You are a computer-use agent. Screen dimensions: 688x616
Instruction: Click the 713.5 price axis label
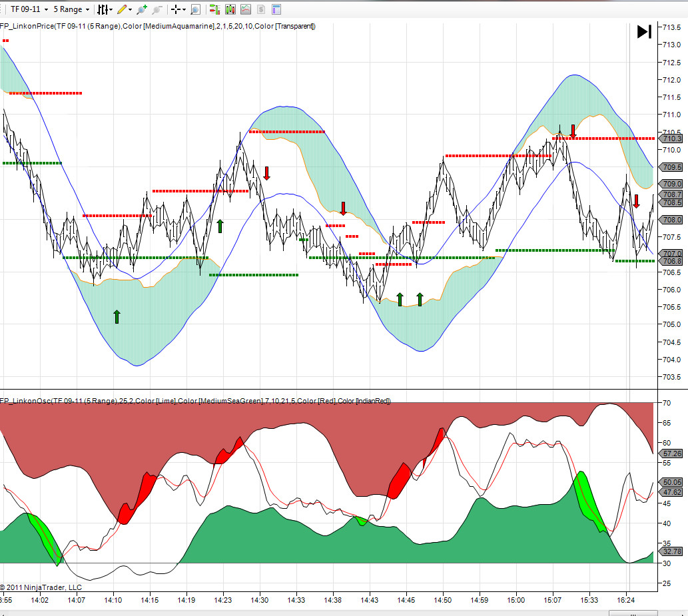(671, 28)
